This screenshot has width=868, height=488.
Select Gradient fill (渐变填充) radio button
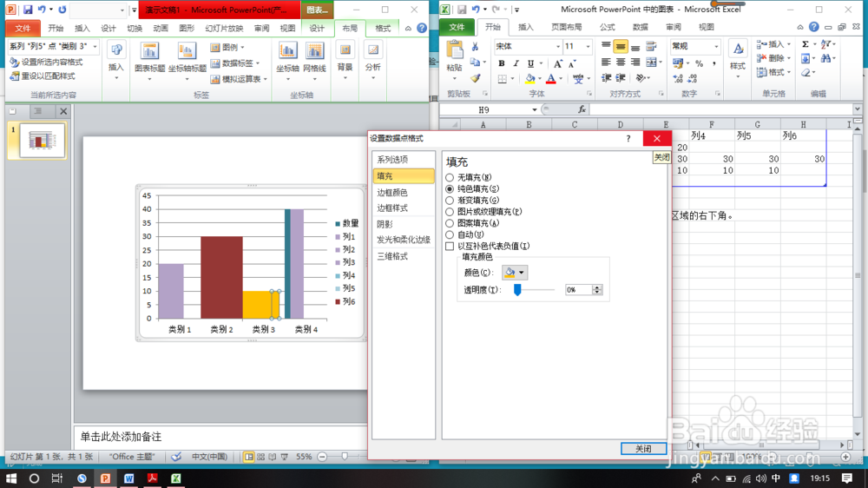450,201
